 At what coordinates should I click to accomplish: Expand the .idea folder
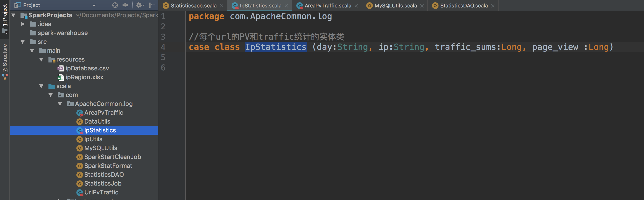click(23, 24)
